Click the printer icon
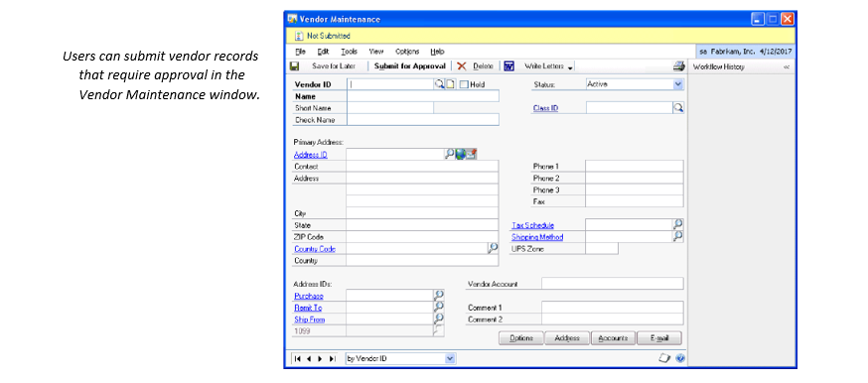 (x=679, y=66)
